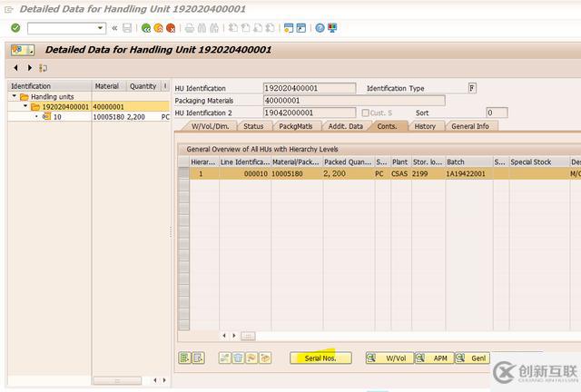The height and width of the screenshot is (392, 581).
Task: Click the Deselect All icon below table
Action: tap(199, 358)
